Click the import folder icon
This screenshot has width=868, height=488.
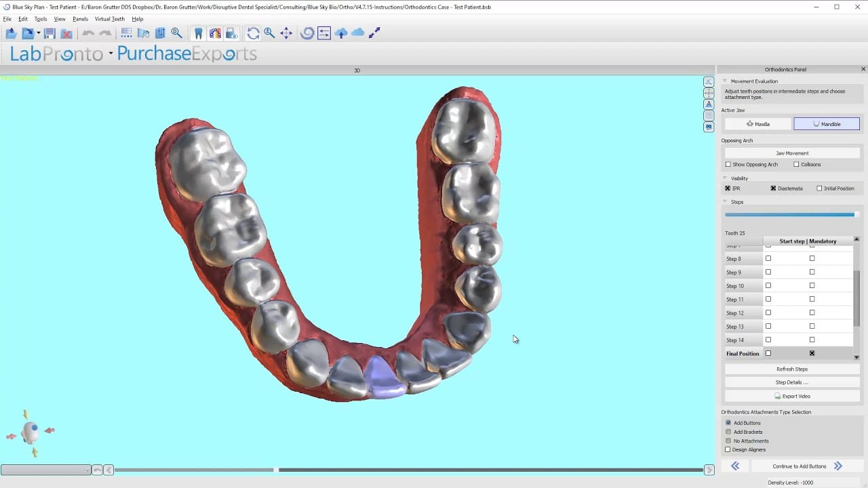coord(27,33)
